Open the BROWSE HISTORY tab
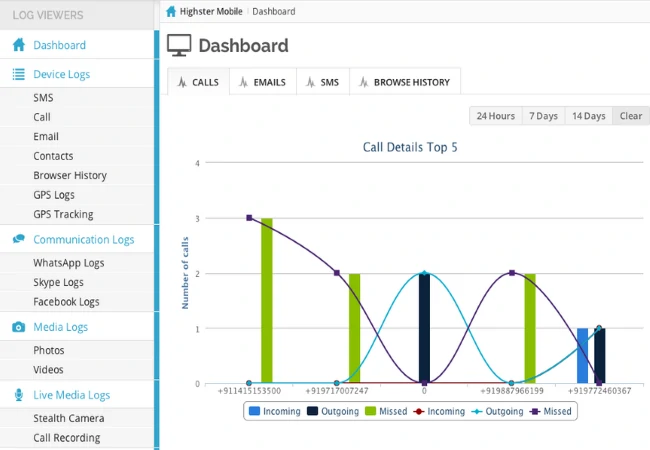Screen dimensions: 650x450 [404, 82]
